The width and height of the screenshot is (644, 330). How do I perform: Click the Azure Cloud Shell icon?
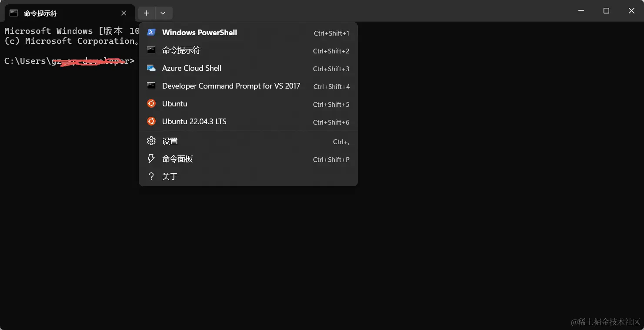(151, 68)
